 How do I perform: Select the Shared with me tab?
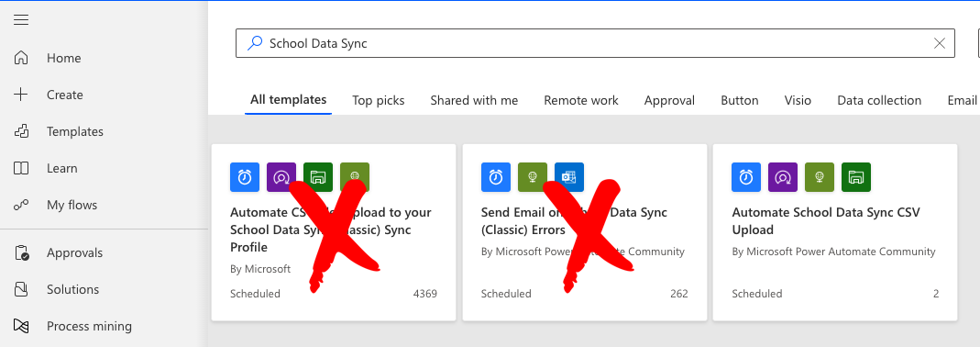pos(474,100)
